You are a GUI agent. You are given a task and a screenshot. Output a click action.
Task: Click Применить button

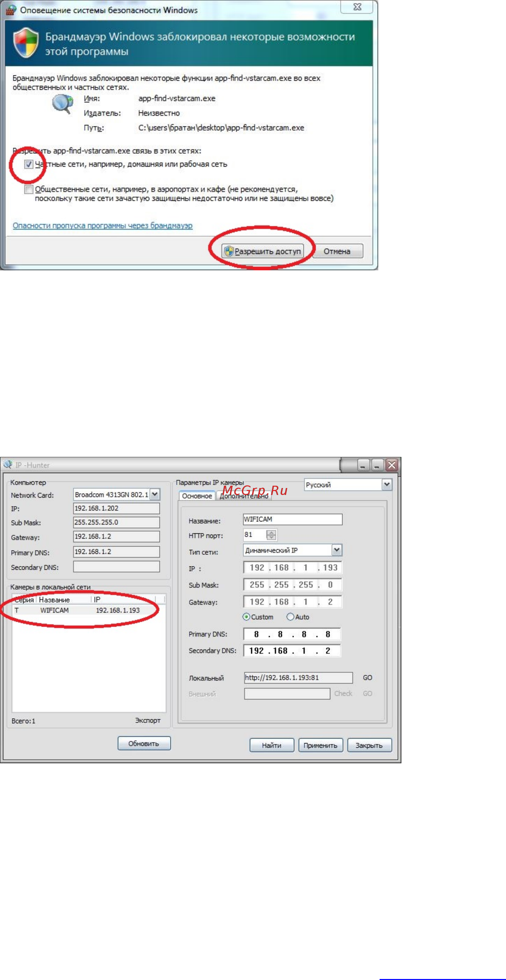[x=320, y=745]
